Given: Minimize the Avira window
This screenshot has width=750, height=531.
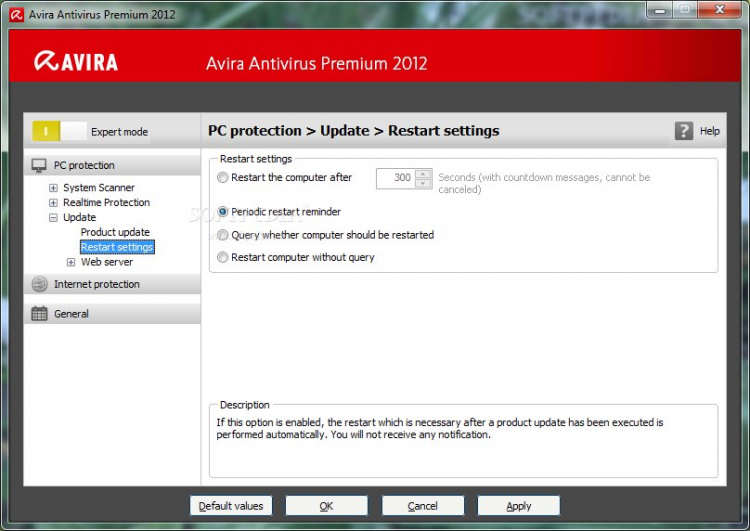Looking at the screenshot, I should click(660, 10).
